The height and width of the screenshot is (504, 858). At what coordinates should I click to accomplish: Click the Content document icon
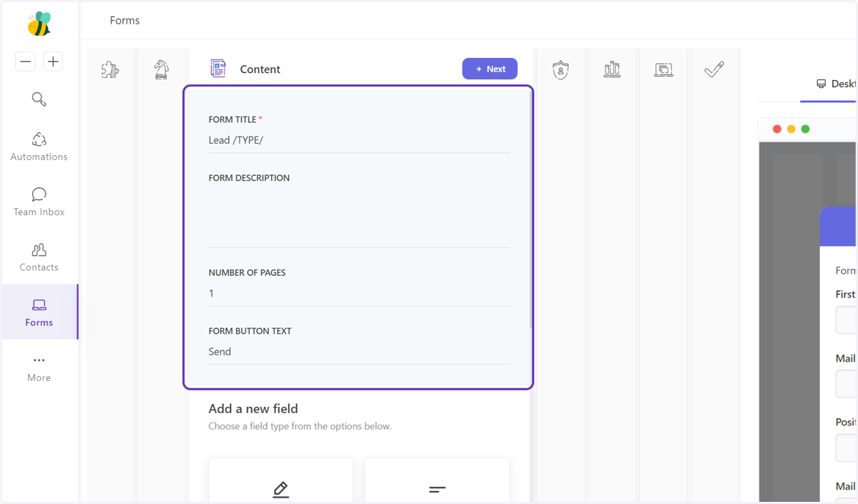(x=218, y=69)
